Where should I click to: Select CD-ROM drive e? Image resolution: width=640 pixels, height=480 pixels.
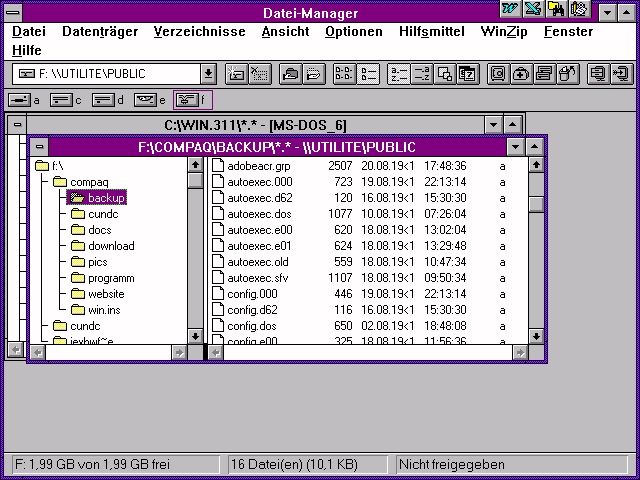point(150,100)
